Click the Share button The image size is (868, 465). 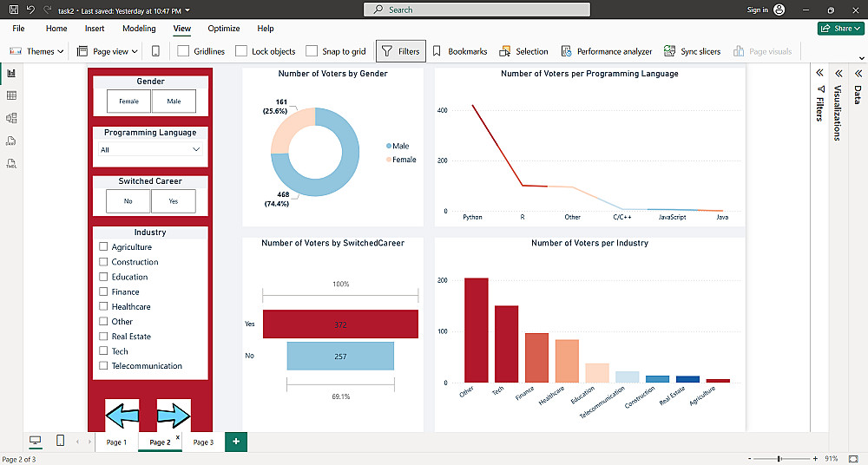pyautogui.click(x=841, y=29)
